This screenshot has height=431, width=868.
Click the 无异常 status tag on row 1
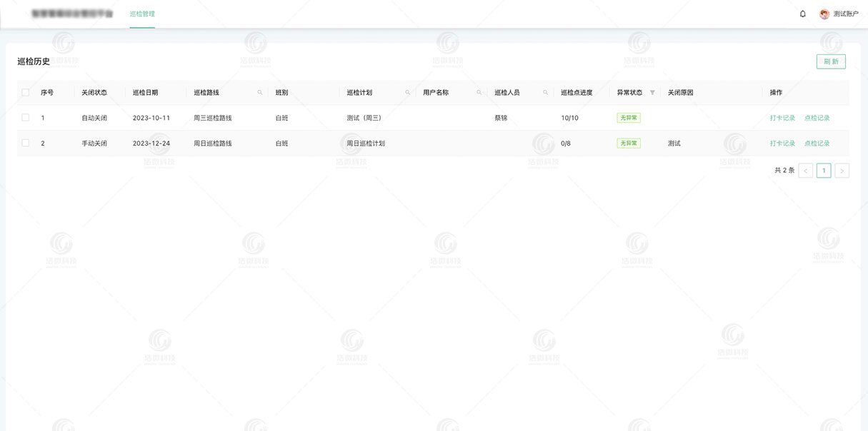pos(629,117)
